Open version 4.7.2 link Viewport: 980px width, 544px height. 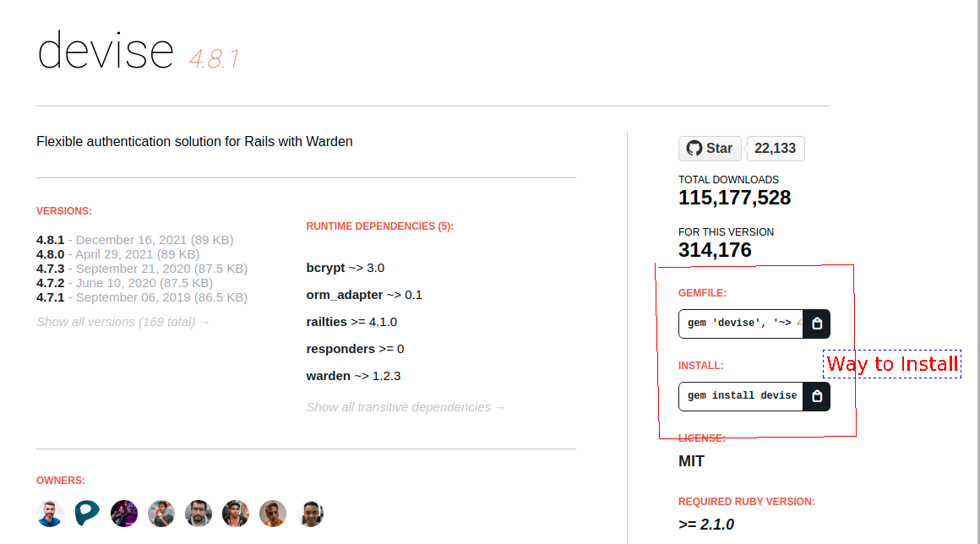pyautogui.click(x=50, y=283)
